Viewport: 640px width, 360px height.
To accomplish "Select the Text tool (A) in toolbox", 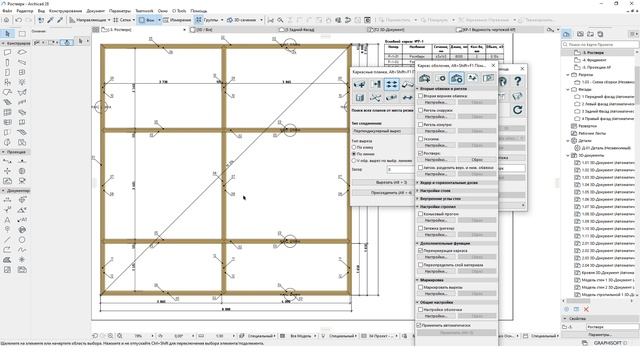I will (7, 220).
